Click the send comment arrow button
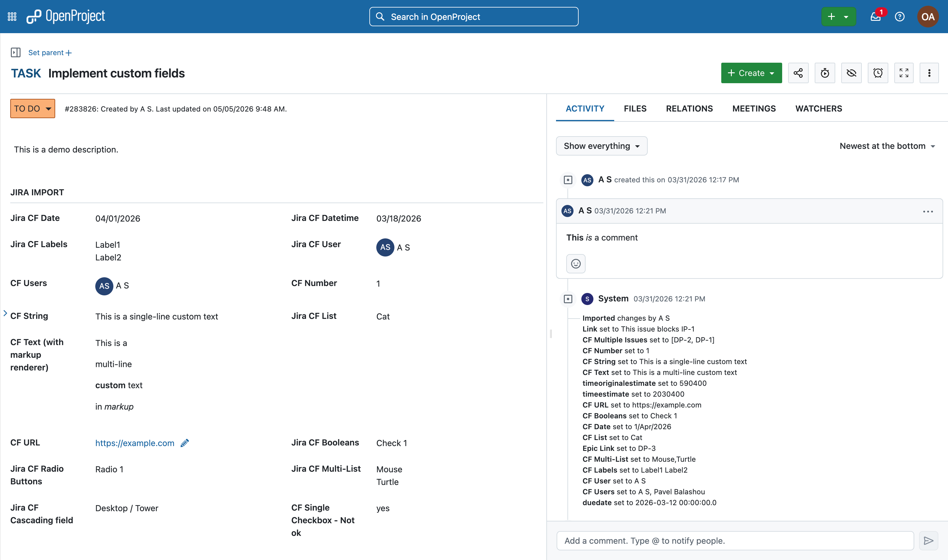The image size is (948, 560). (928, 541)
